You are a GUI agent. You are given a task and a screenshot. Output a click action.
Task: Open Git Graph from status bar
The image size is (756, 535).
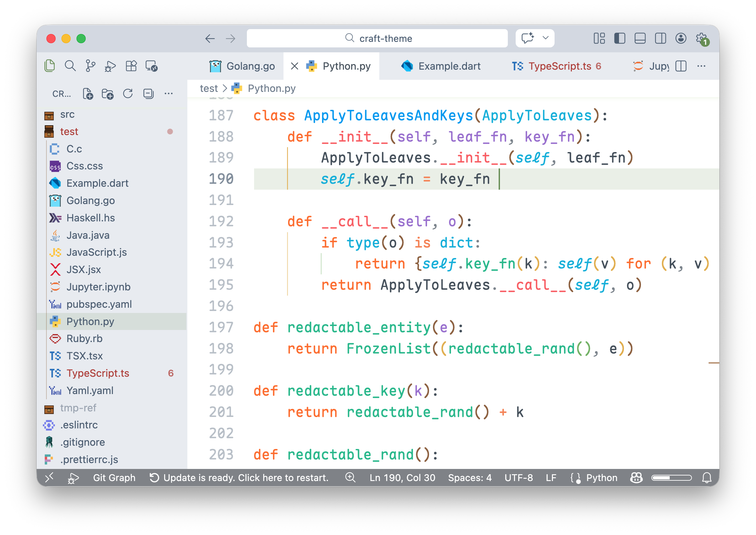114,478
